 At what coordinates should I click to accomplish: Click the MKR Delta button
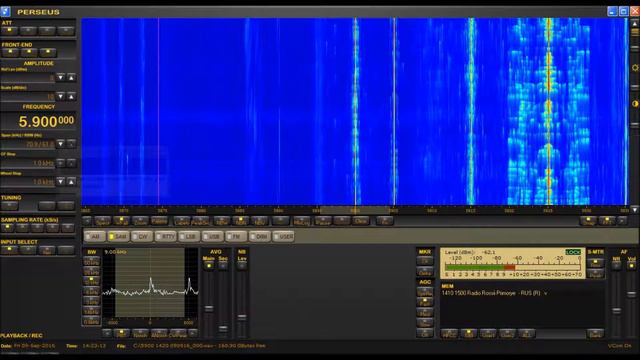coord(425,272)
